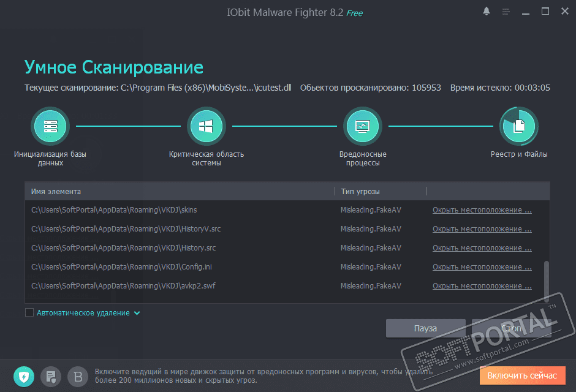Click the Включить сейчас button
This screenshot has height=392, width=576.
point(522,375)
